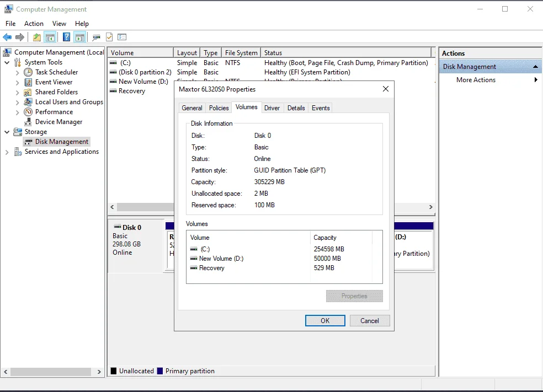This screenshot has width=543, height=392.
Task: Toggle Show/Hide Console Tree toolbar icon
Action: click(x=50, y=37)
